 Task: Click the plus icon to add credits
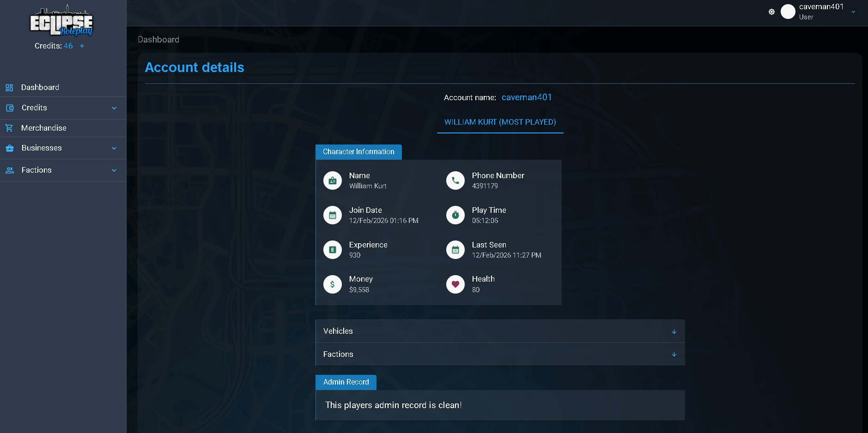(x=82, y=46)
